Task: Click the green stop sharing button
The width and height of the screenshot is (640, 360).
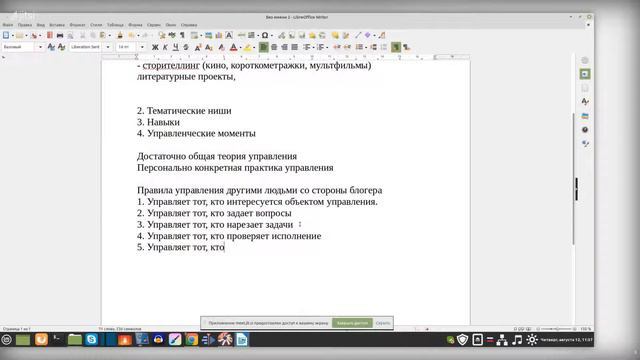Action: [x=352, y=323]
